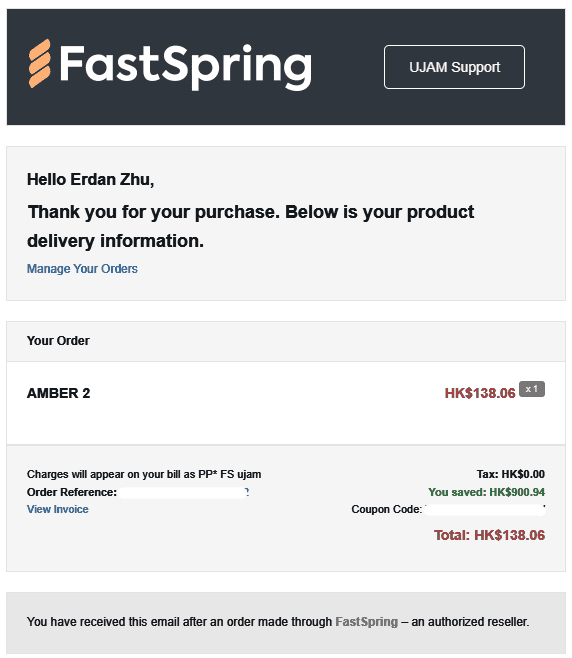Click the Your Order section header

coord(58,340)
